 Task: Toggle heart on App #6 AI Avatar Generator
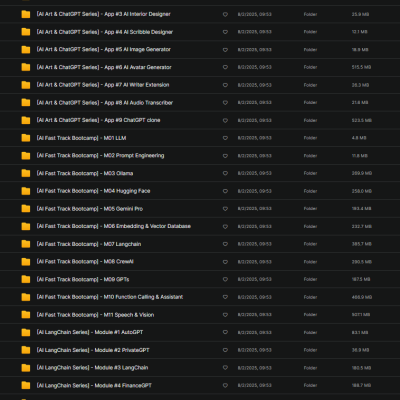click(225, 67)
